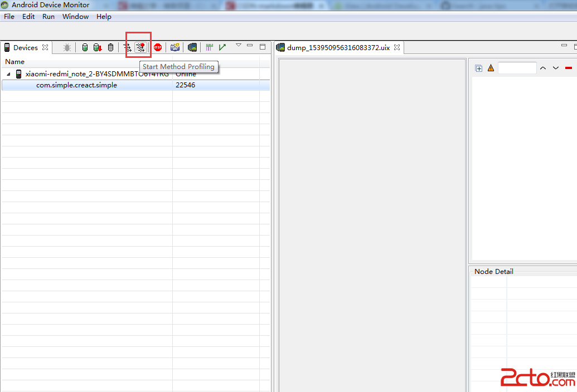Click the 22546 process ID cell

185,85
